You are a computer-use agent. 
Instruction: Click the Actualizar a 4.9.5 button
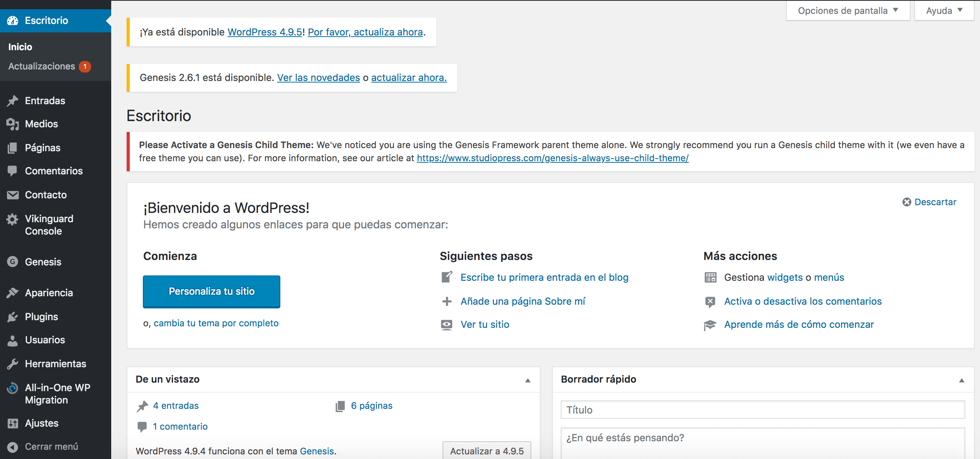coord(487,451)
